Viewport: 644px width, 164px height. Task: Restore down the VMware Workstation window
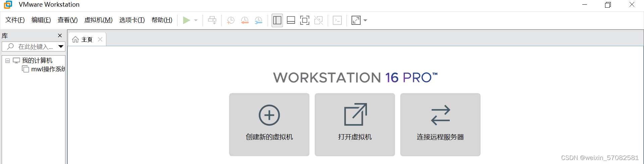(608, 5)
